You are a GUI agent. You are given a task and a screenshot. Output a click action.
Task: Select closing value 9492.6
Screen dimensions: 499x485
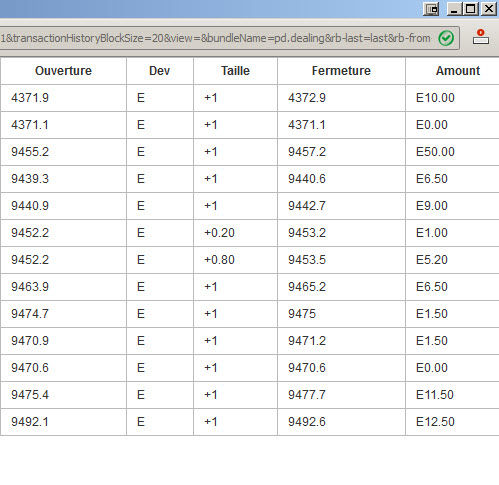(x=307, y=422)
